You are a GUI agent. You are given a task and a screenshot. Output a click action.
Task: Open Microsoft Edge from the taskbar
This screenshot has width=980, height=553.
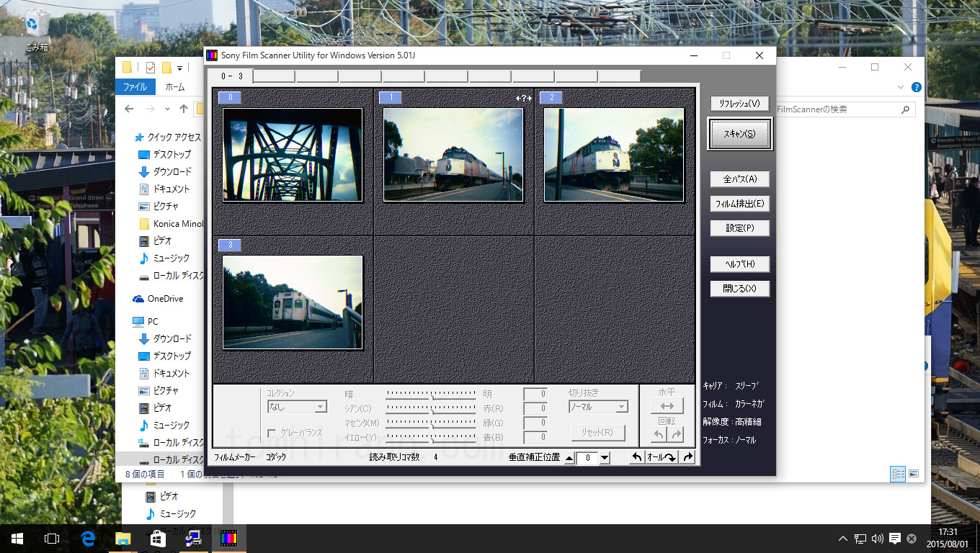89,539
